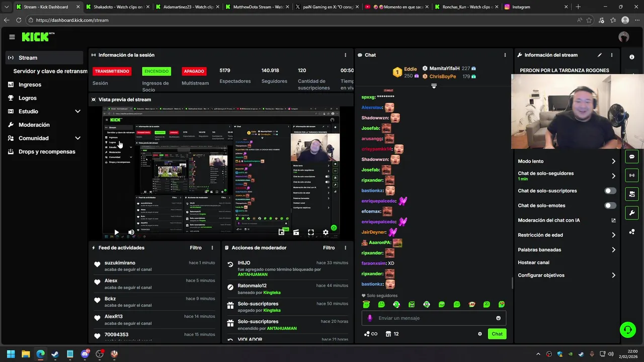Viewport: 644px width, 362px height.
Task: Open the green headset support button
Action: (628, 330)
